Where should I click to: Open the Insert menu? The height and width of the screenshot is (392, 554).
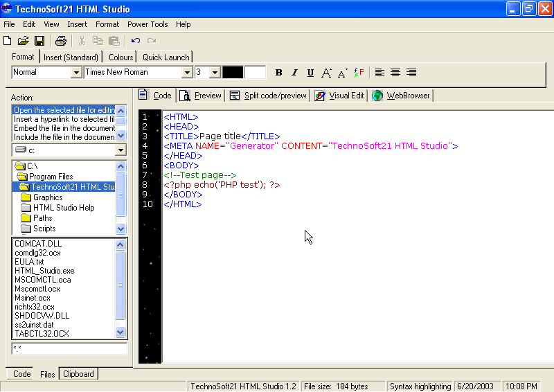point(78,24)
